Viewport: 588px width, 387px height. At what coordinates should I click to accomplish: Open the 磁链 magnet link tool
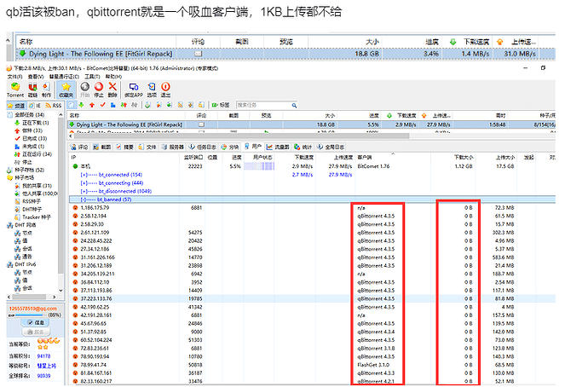coord(32,89)
